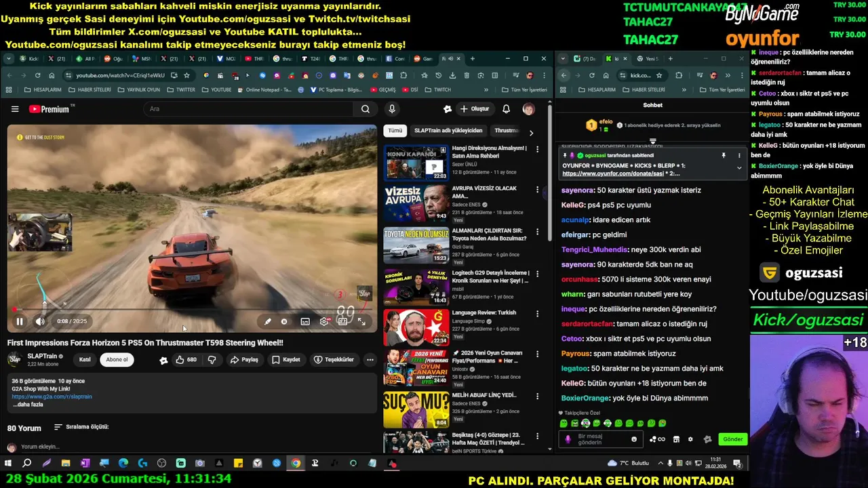Open options for Language Review: Turkish video
The width and height of the screenshot is (868, 488).
pos(537,314)
